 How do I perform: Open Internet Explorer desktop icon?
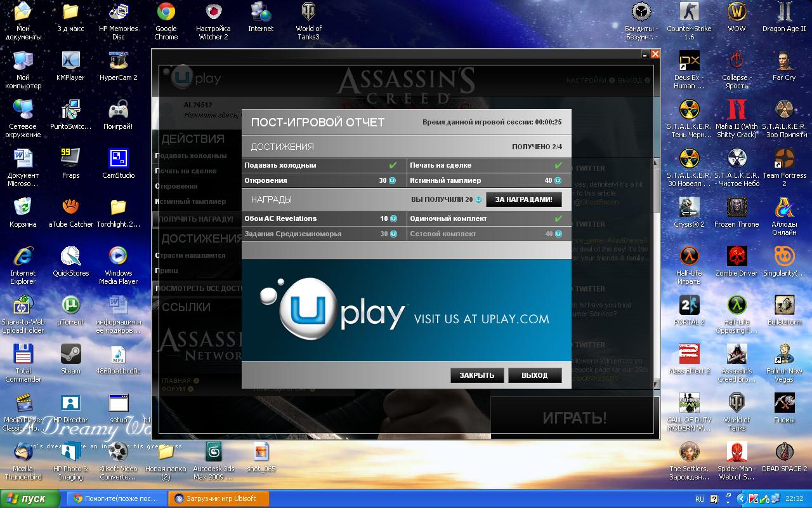(x=23, y=265)
